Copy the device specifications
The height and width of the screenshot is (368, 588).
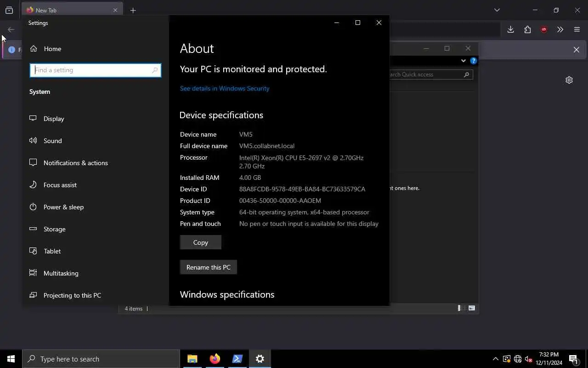point(201,242)
